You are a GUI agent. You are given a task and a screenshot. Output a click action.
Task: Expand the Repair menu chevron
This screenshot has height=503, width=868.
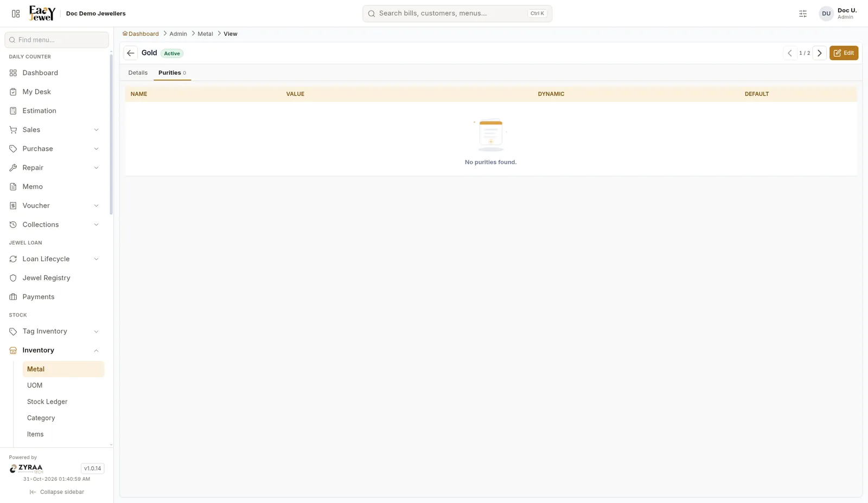[96, 167]
